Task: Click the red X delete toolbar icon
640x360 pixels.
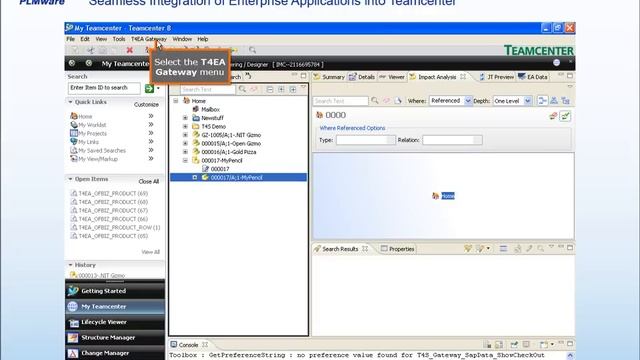Action: [x=129, y=50]
